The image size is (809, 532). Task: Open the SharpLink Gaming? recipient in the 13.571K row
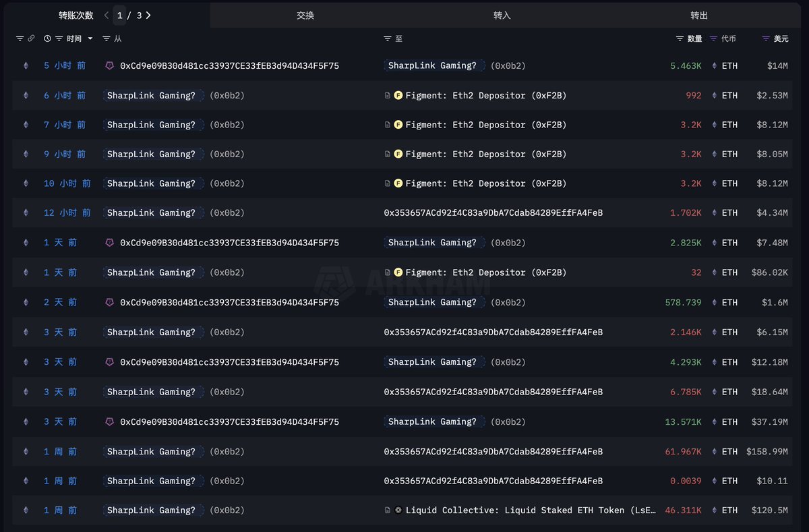pos(433,422)
